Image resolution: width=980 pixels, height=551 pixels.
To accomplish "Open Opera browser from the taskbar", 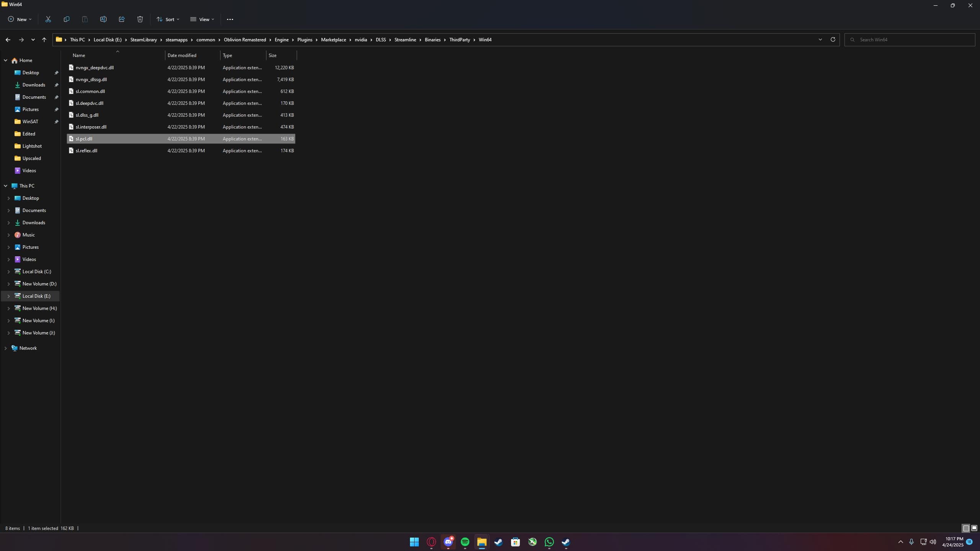I will [431, 542].
